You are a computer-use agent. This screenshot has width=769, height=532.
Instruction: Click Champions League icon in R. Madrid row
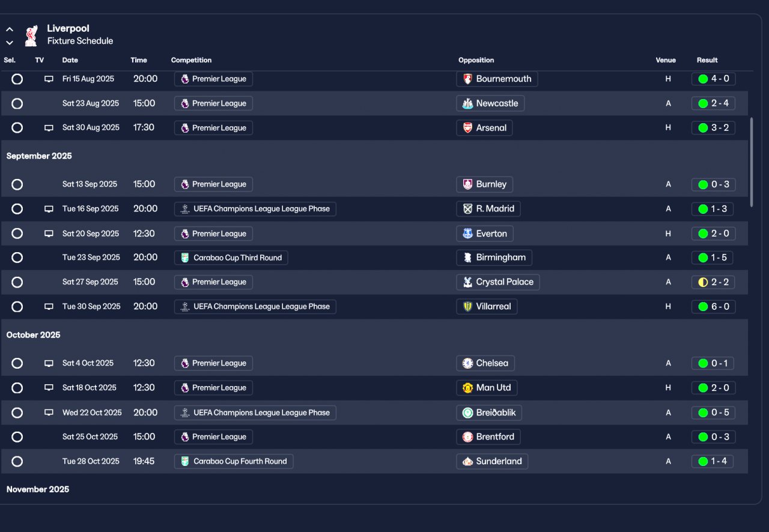[185, 209]
